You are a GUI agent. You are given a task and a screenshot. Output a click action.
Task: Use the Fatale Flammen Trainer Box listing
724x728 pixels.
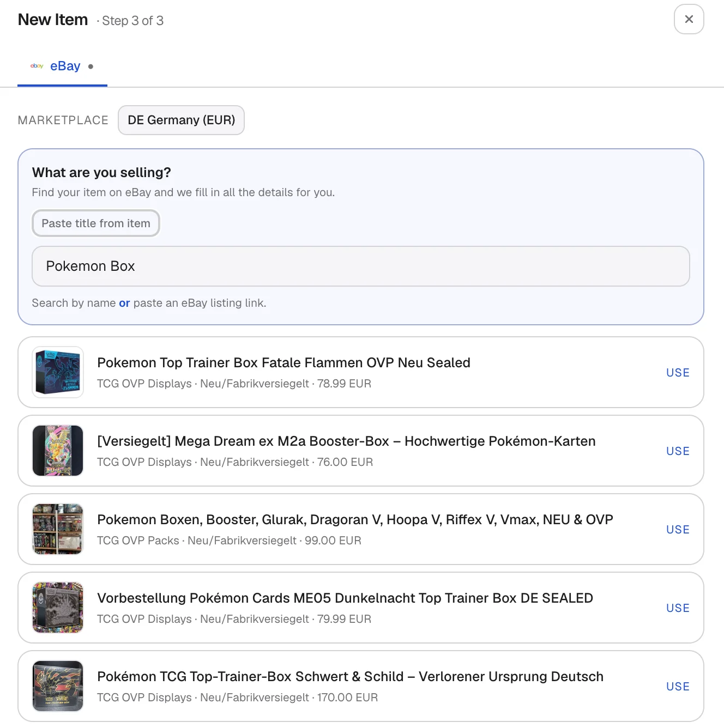coord(678,373)
